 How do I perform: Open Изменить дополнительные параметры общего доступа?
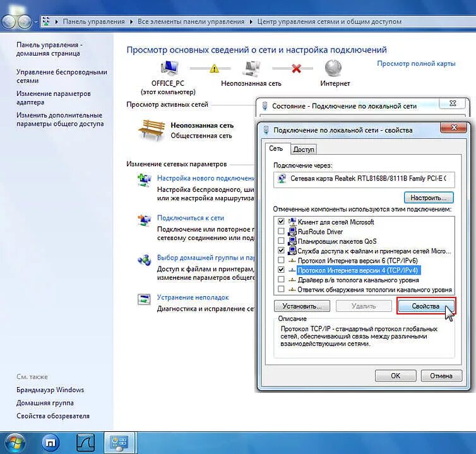coord(60,119)
